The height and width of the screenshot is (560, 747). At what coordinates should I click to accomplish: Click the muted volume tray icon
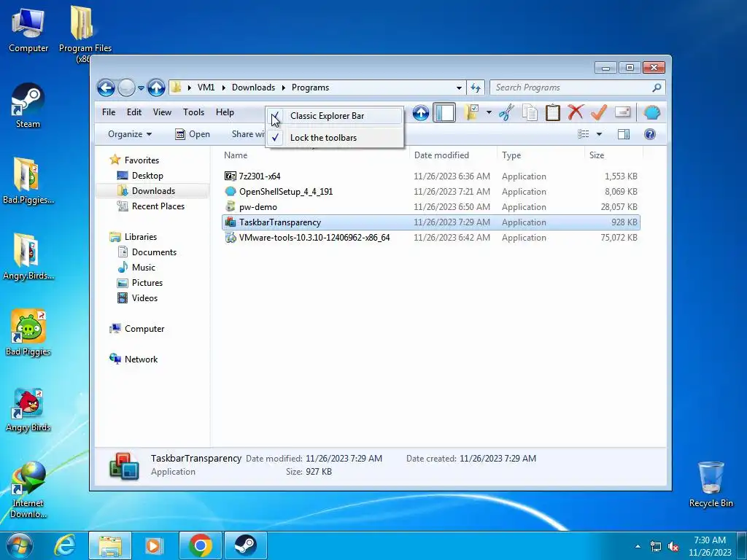coord(673,546)
